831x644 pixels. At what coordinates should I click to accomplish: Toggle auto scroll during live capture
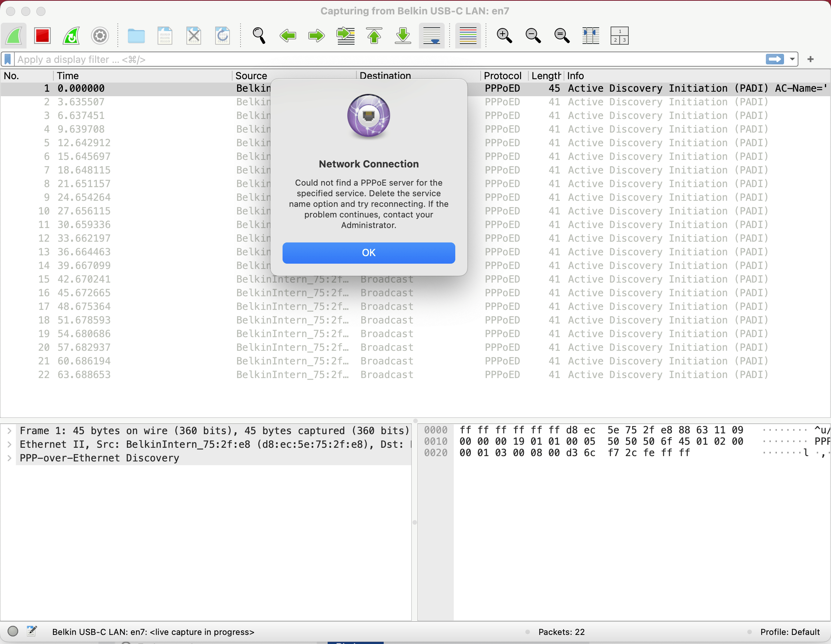[x=432, y=36]
